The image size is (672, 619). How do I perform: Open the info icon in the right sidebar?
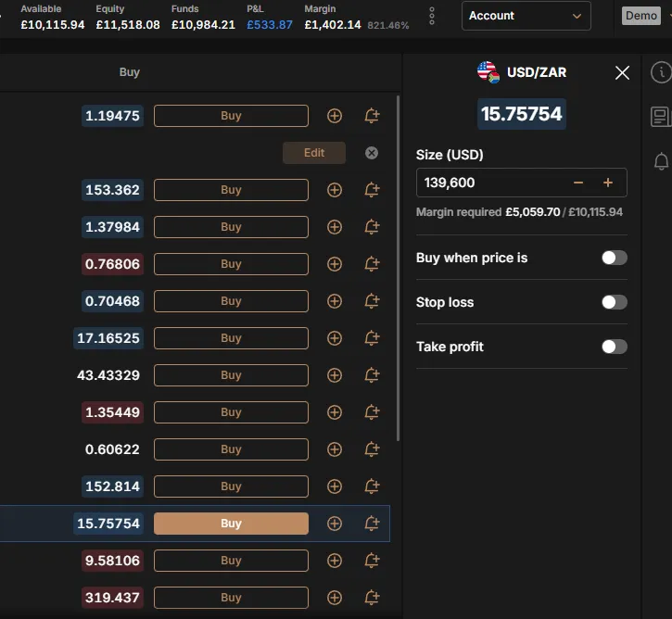point(661,72)
